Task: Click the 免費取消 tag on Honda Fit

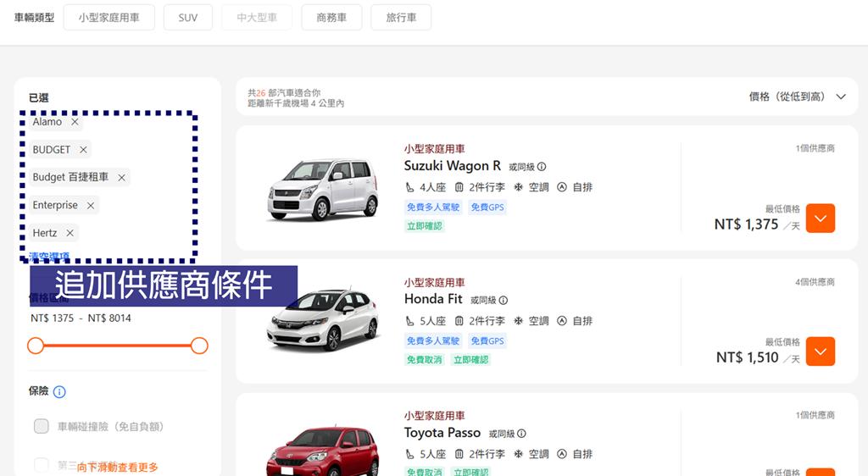Action: 425,360
